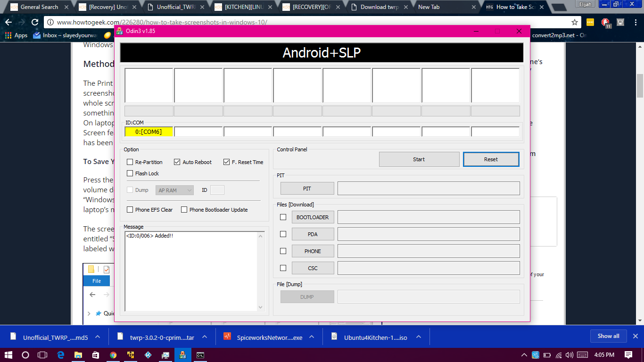Image resolution: width=644 pixels, height=362 pixels.
Task: Open options for twrp-3.0.2-0-cprim tar download
Action: click(204, 337)
